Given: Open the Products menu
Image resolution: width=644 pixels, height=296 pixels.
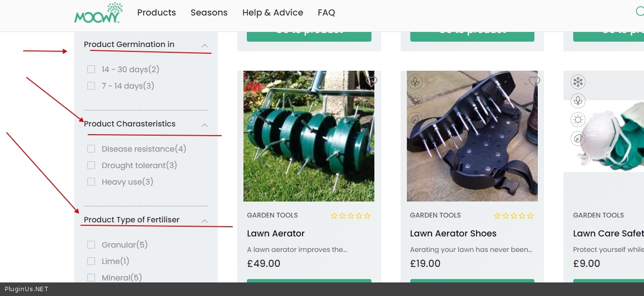Looking at the screenshot, I should coord(157,13).
